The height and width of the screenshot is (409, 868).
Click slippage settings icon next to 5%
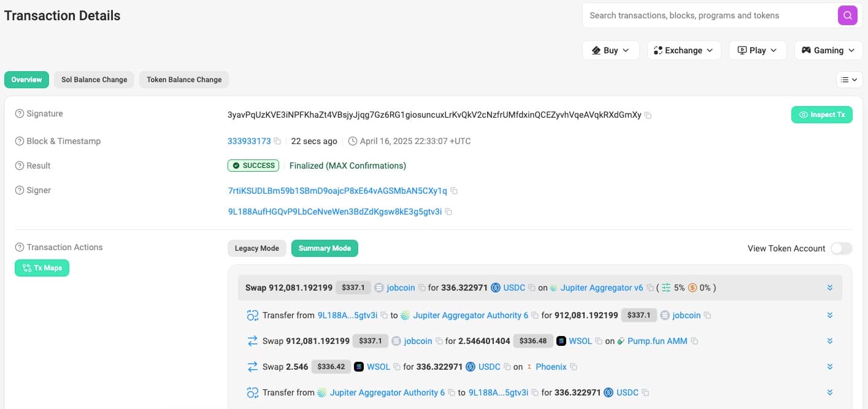click(x=666, y=288)
